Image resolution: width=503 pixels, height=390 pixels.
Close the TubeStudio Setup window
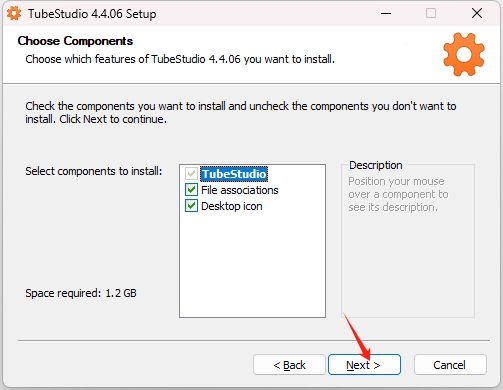(x=477, y=13)
